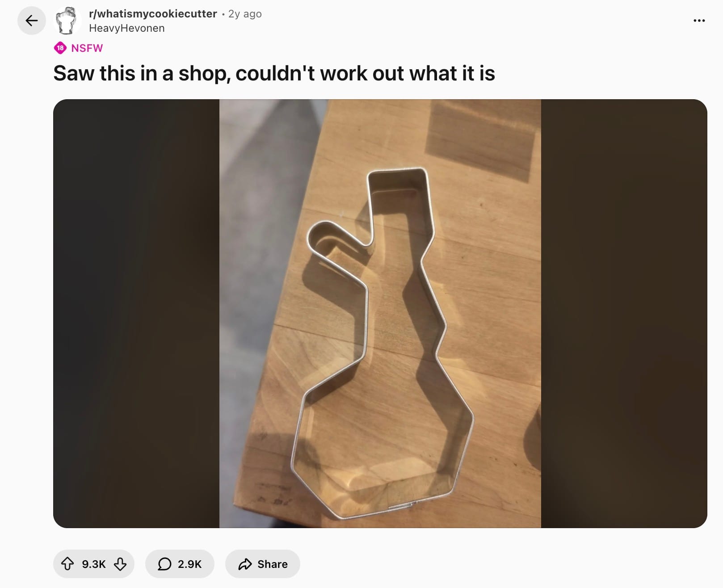
Task: Click the 2y ago timestamp
Action: [x=245, y=14]
